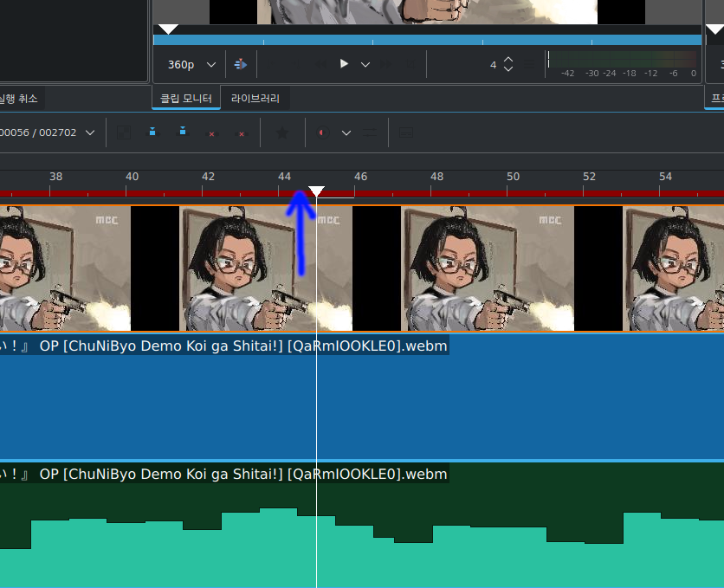Play the clip in the clip monitor
Screen dimensions: 724x588
pos(344,64)
